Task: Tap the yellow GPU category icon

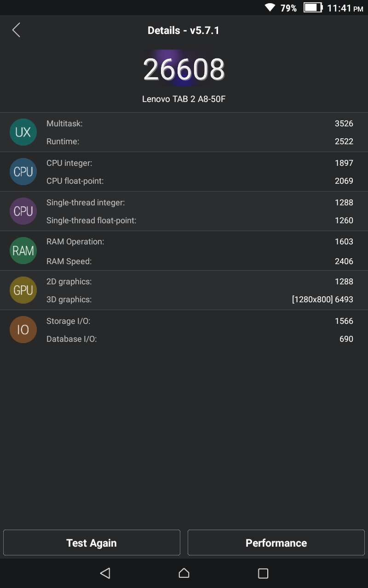Action: (x=23, y=290)
